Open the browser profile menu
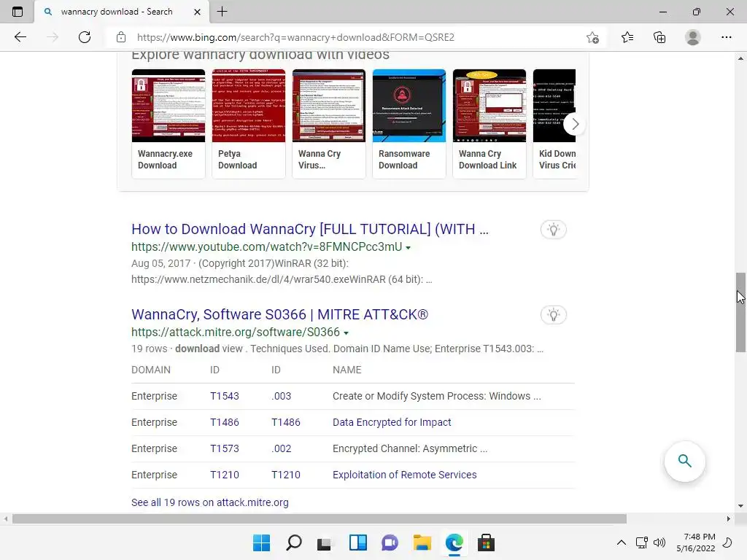 pos(693,37)
